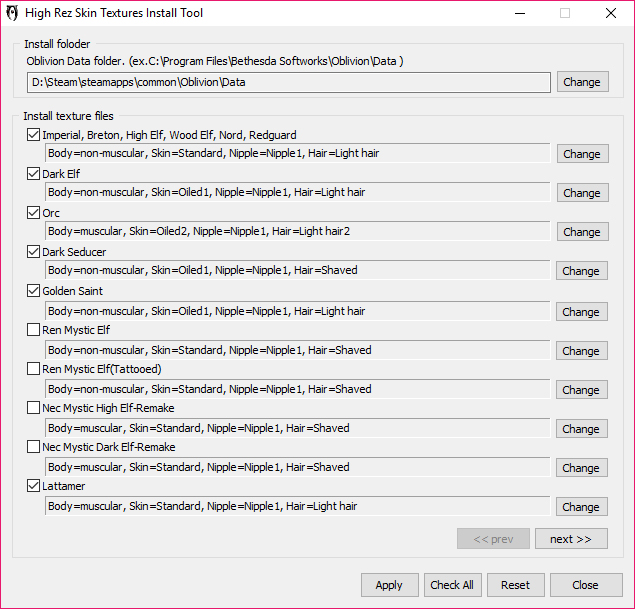Screen dimensions: 635x609
Task: Click Change button for Lattamer settings
Action: [x=582, y=507]
